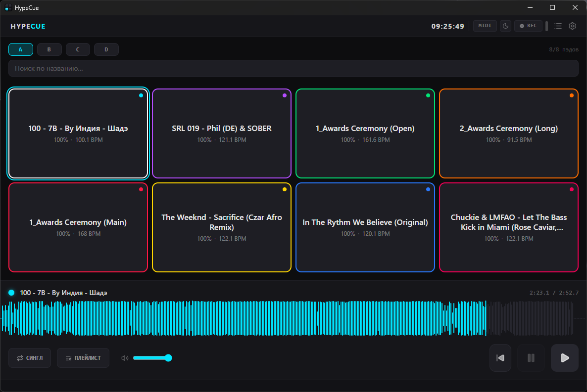The height and width of the screenshot is (392, 587).
Task: Open the list view icon in header
Action: (558, 26)
